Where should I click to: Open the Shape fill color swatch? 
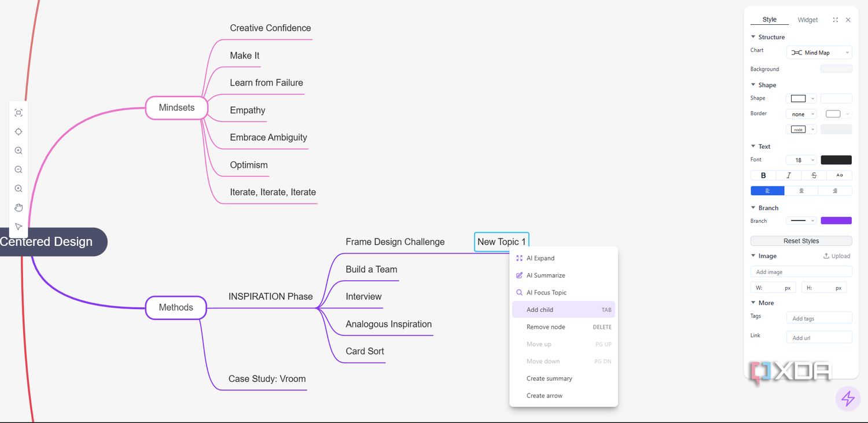836,98
